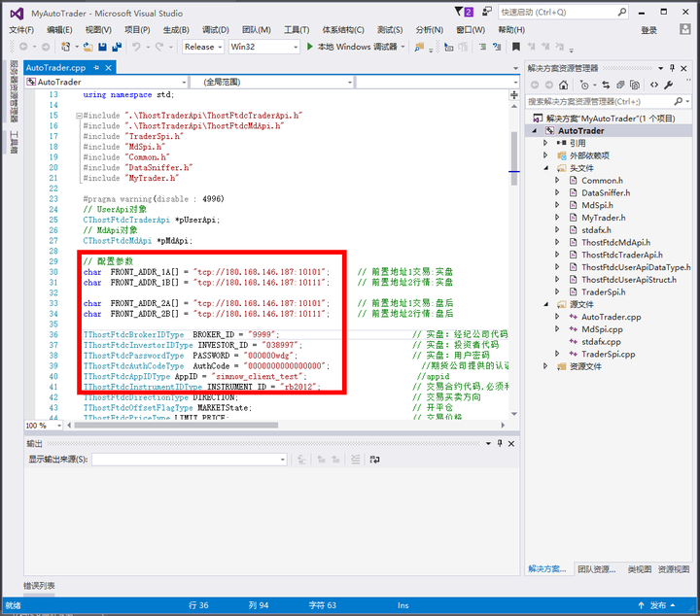The width and height of the screenshot is (700, 616).
Task: Switch to the 团队资源 tab
Action: pyautogui.click(x=596, y=569)
